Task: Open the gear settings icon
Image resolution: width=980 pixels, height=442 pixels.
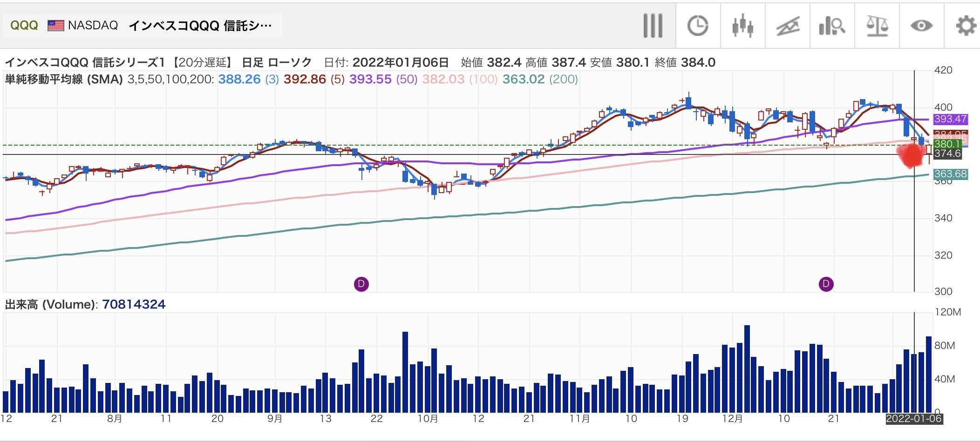Action: (966, 26)
